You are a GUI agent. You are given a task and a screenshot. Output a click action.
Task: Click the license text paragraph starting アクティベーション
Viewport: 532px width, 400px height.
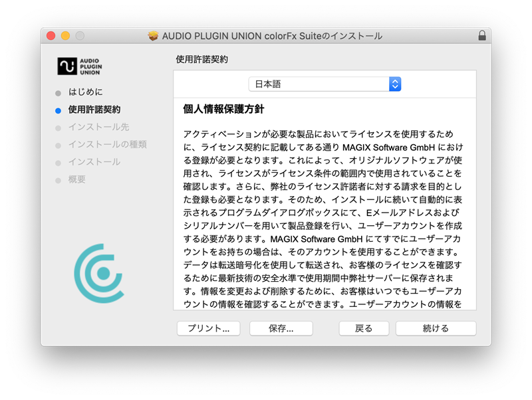click(x=323, y=219)
